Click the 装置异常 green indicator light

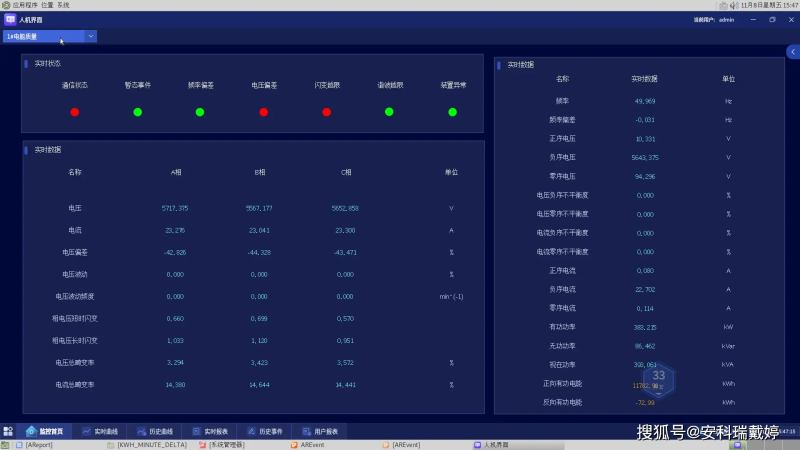tap(453, 112)
